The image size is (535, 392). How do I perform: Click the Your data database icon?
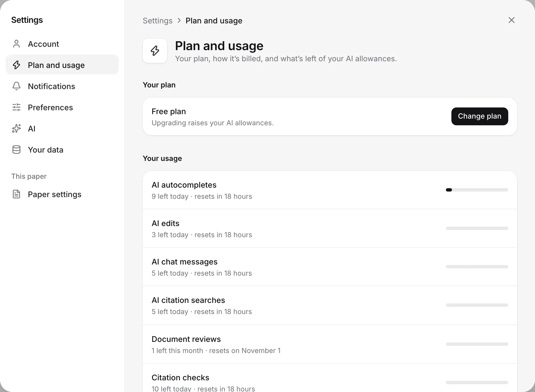tap(16, 150)
